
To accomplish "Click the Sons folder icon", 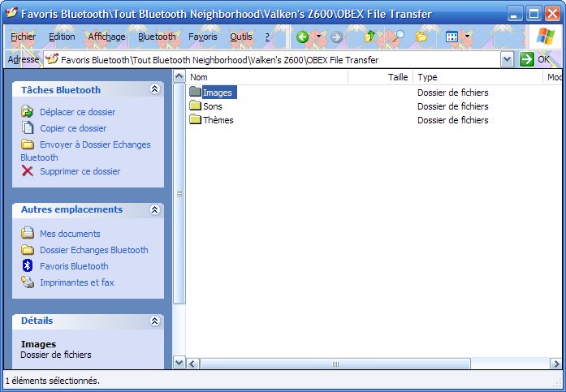I will (195, 106).
